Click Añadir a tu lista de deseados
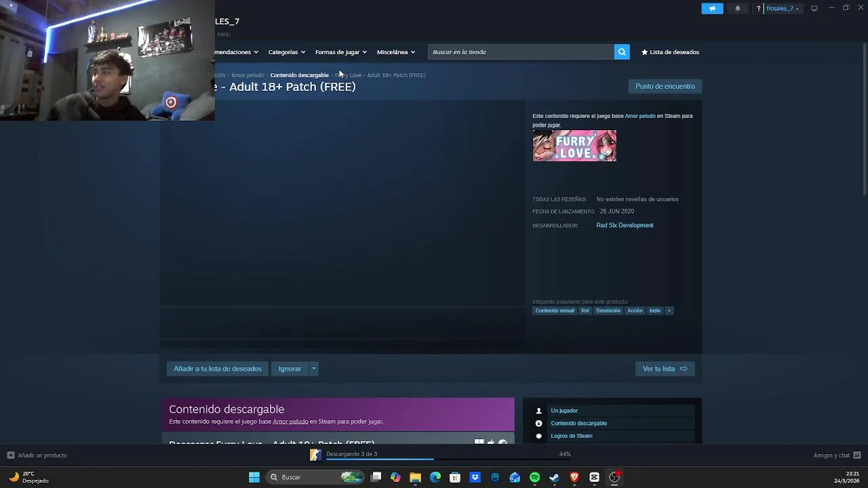Image resolution: width=868 pixels, height=488 pixels. (x=218, y=369)
